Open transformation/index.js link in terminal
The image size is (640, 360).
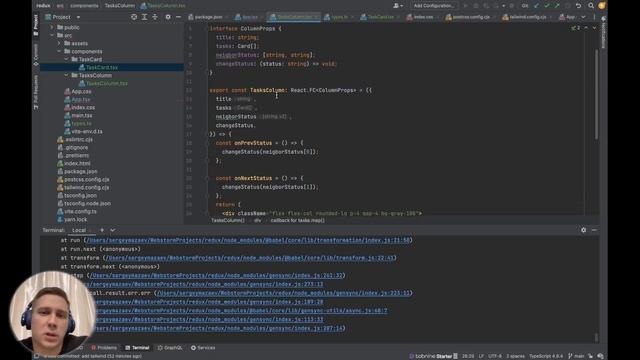[x=248, y=240]
